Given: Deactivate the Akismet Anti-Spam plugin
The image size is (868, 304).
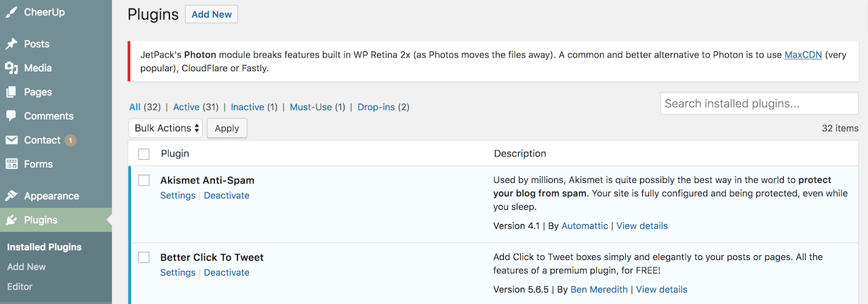Looking at the screenshot, I should 226,195.
